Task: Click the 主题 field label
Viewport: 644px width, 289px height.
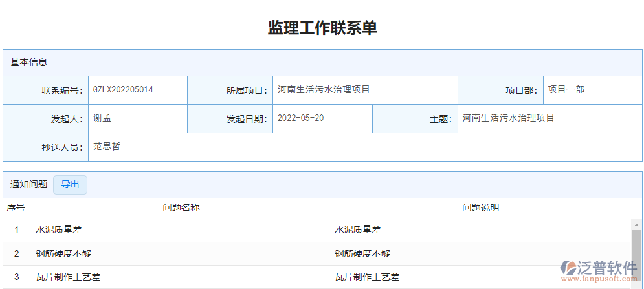Action: click(441, 120)
